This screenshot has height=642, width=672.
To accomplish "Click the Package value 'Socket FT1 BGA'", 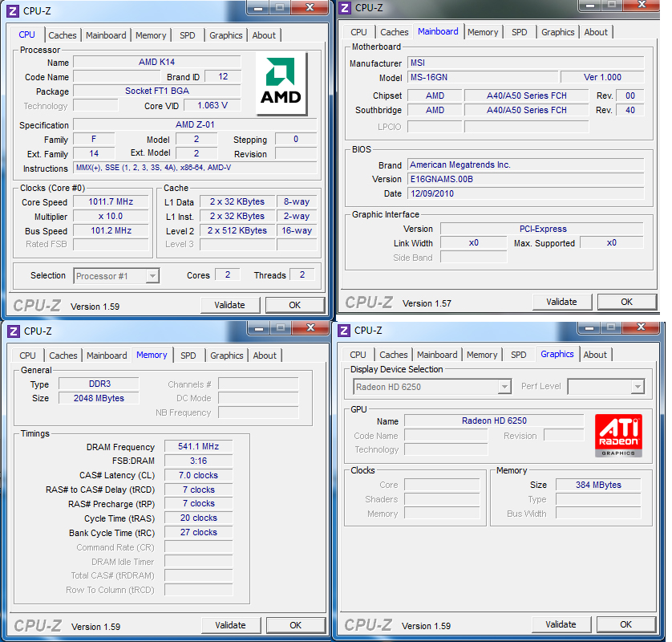I will [157, 91].
